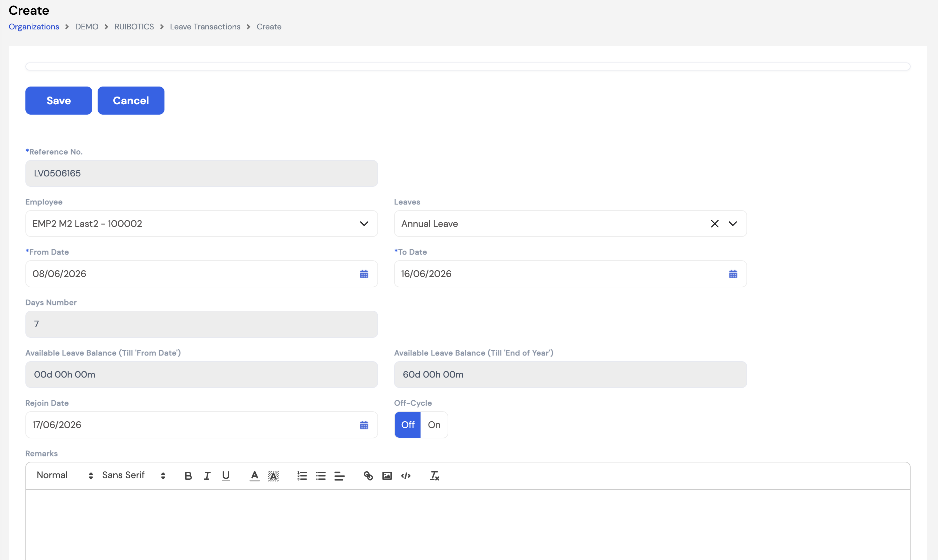The image size is (938, 560).
Task: Open the text alignment options
Action: [339, 475]
